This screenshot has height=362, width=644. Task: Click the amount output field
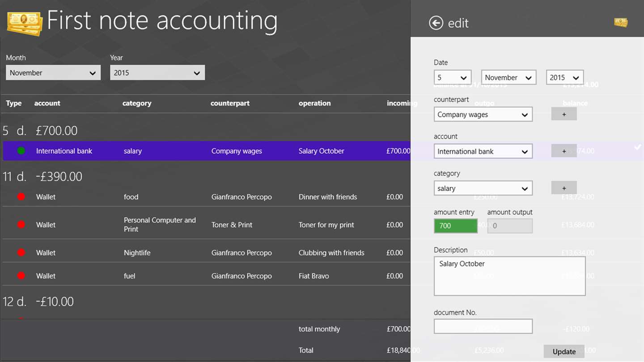[510, 226]
